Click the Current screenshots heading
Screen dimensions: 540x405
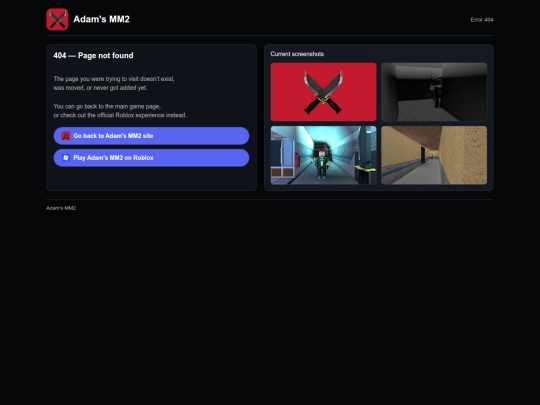pos(297,54)
